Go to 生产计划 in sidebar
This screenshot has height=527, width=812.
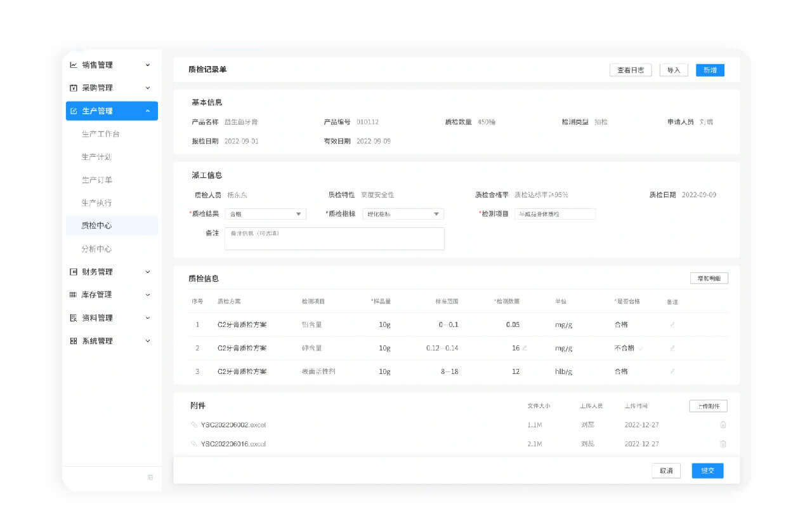point(96,157)
